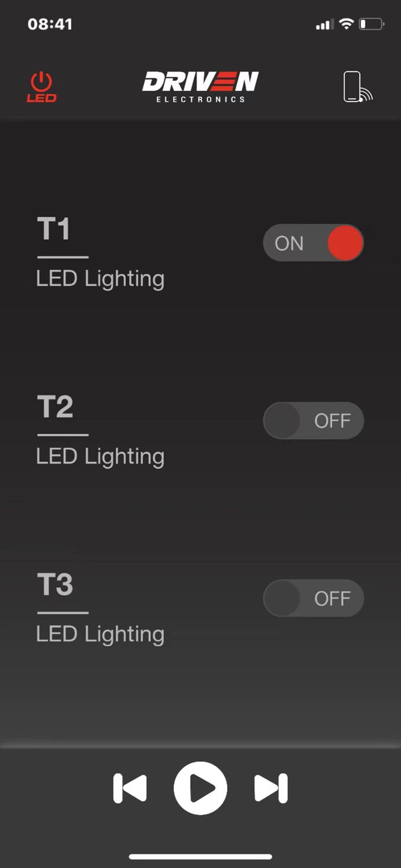This screenshot has width=401, height=868.
Task: Skip to the next track
Action: (271, 788)
